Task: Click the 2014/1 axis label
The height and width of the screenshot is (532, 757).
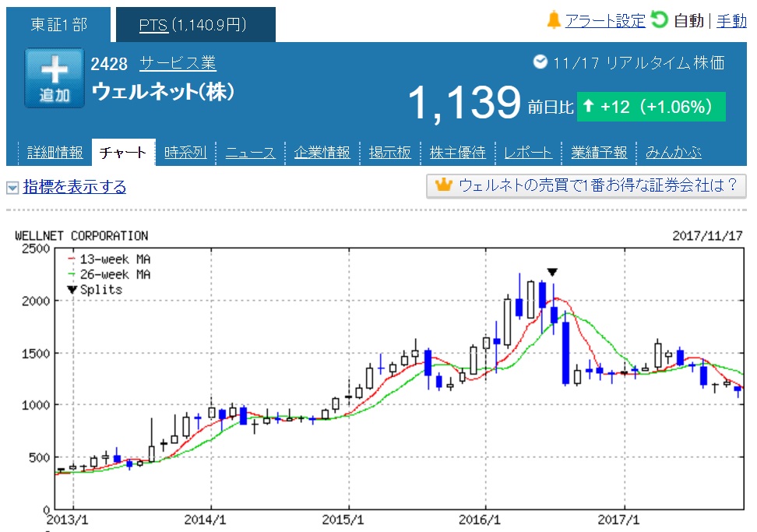Action: coord(205,520)
